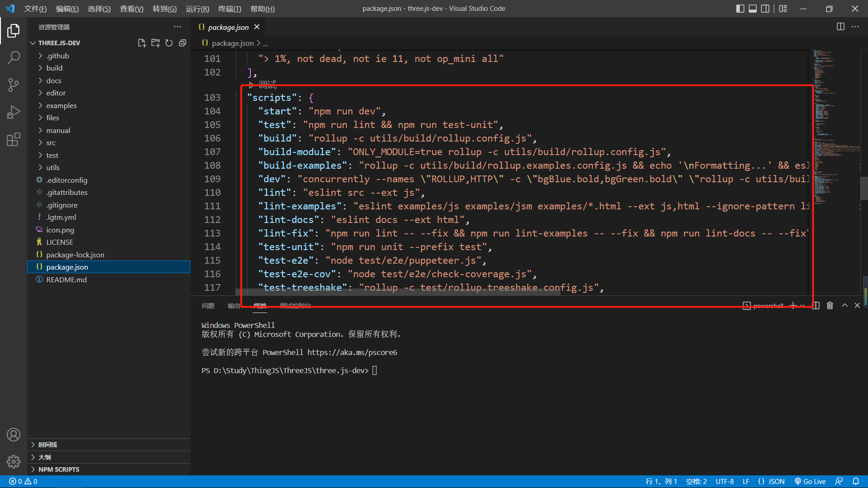Expand the docs folder
This screenshot has width=868, height=488.
(x=108, y=81)
